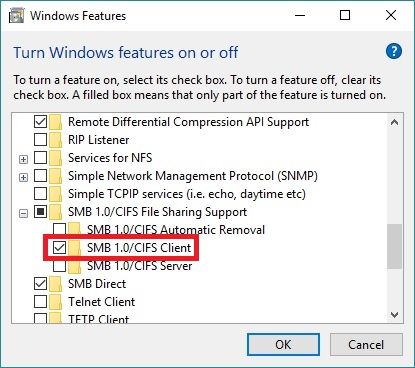Expand the Services for NFS node
415x368 pixels.
pyautogui.click(x=23, y=159)
